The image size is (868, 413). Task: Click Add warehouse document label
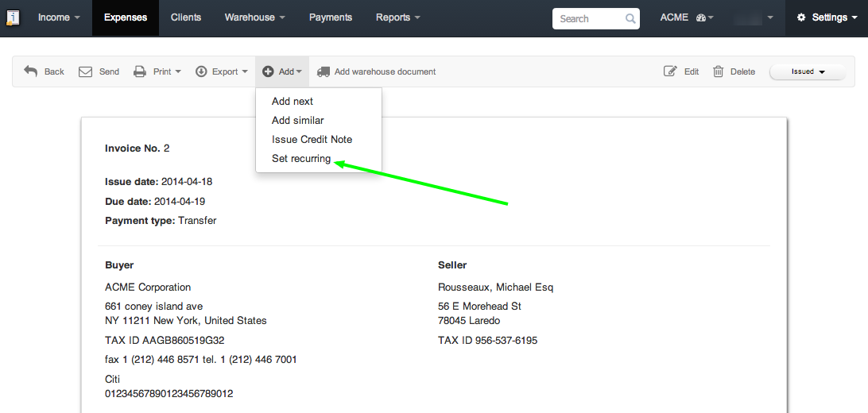(x=386, y=71)
